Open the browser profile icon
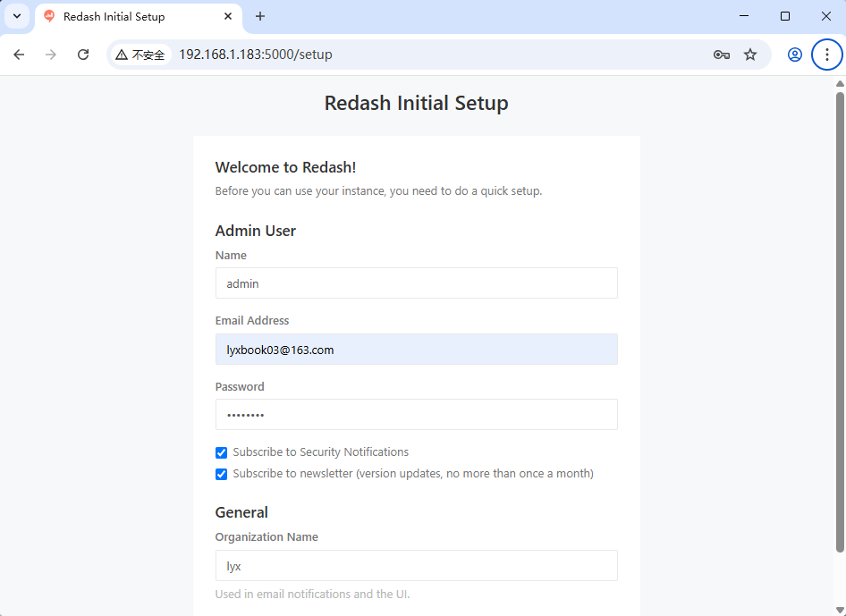This screenshot has height=616, width=846. pyautogui.click(x=795, y=55)
